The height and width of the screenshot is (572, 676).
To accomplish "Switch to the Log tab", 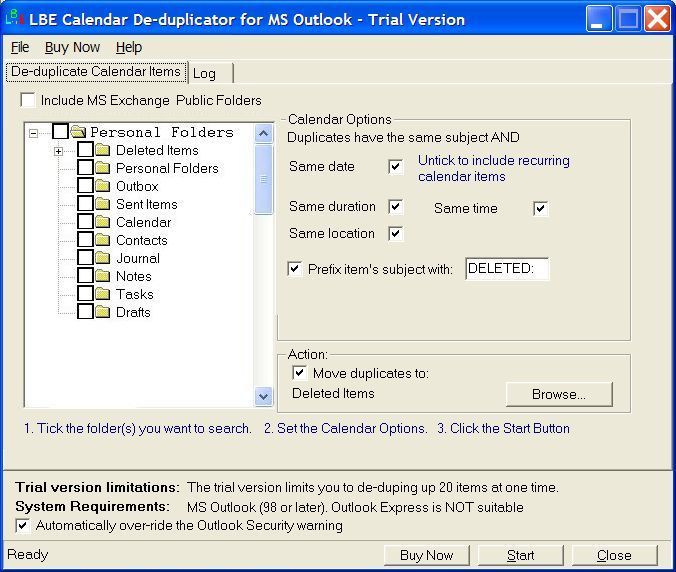I will pos(211,73).
